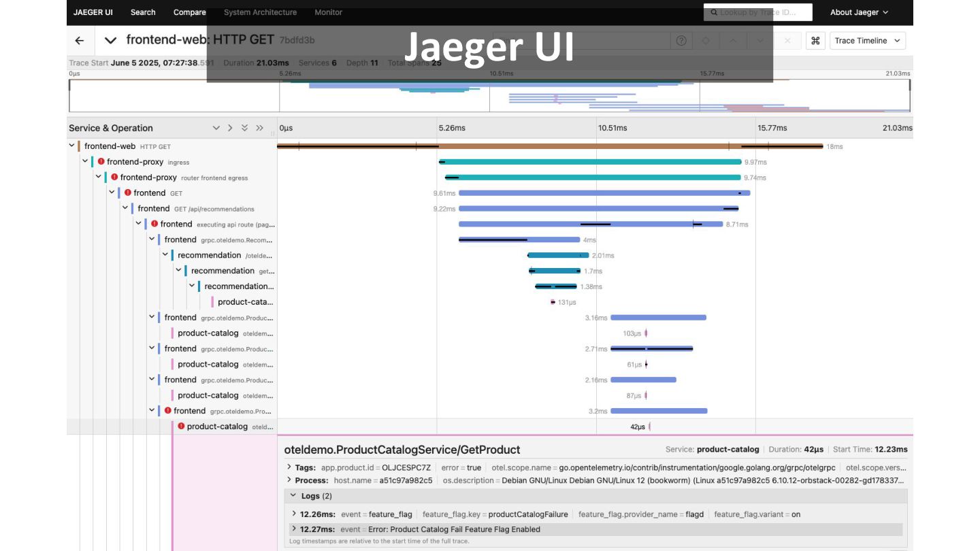Click the 2.01ms recommendation span bar
Image resolution: width=980 pixels, height=551 pixels.
[558, 255]
